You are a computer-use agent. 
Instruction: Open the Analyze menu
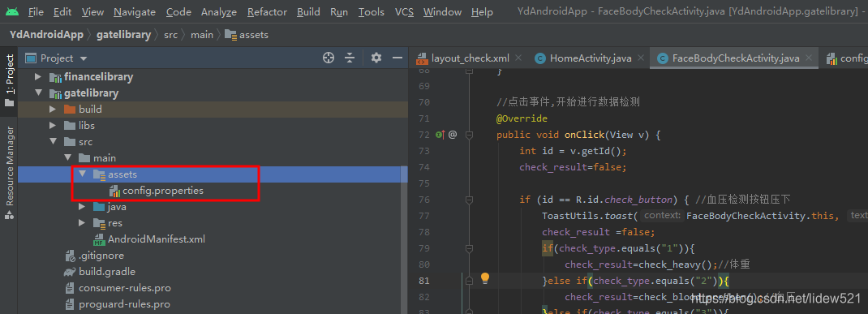(219, 11)
